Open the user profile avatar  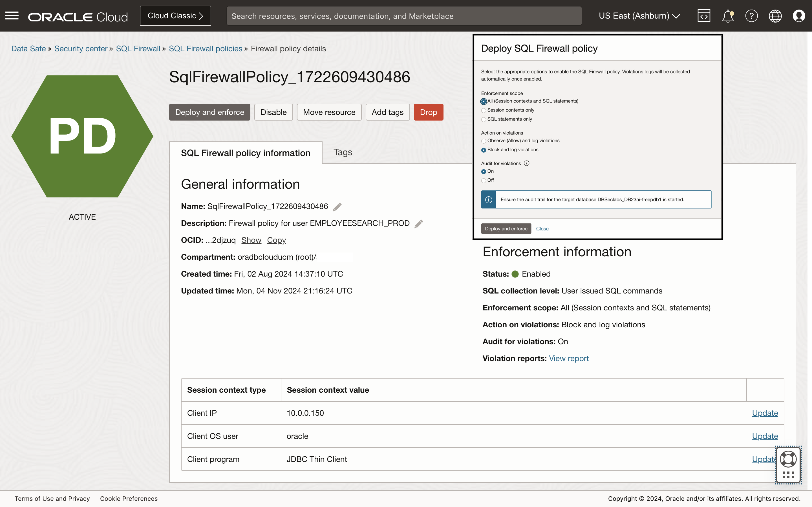[x=799, y=15]
